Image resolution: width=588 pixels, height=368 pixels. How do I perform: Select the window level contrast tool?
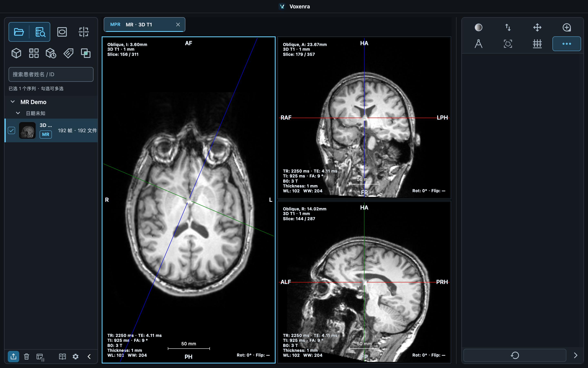pos(478,28)
